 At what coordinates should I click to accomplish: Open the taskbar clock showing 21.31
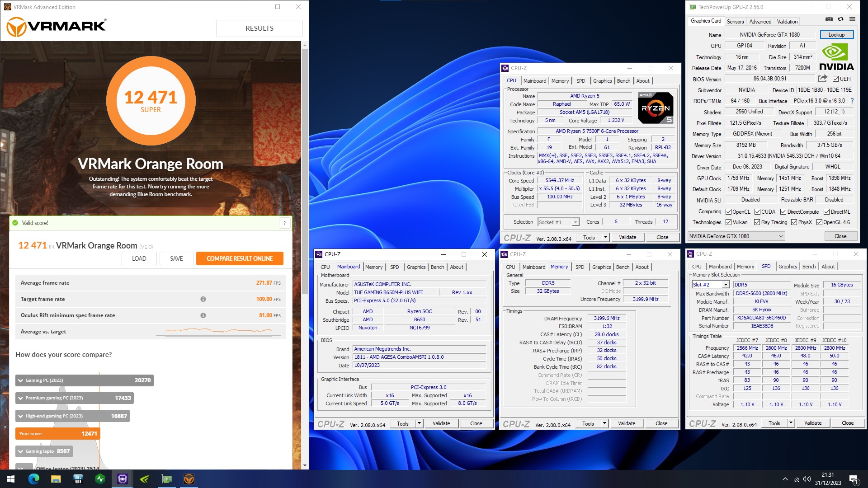pyautogui.click(x=828, y=479)
